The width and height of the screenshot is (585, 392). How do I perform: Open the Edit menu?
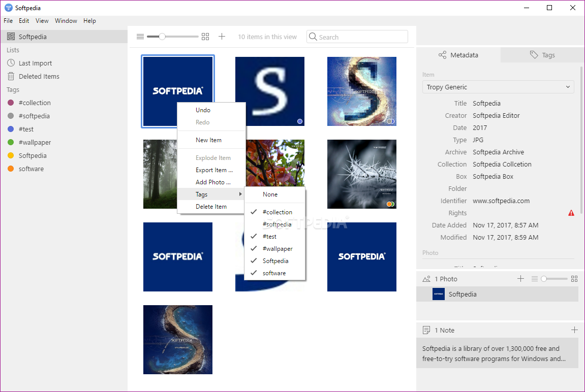click(24, 21)
